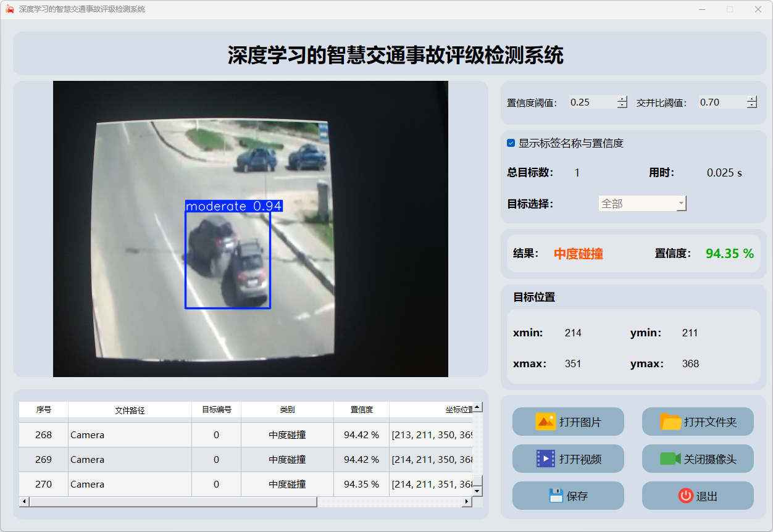773x532 pixels.
Task: Click the picture icon on 打开图片
Action: 546,422
